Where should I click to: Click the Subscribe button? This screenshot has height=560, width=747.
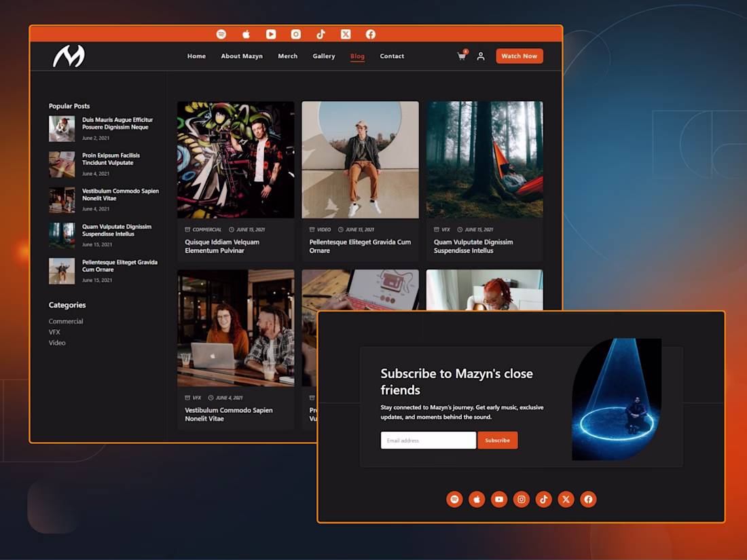497,441
